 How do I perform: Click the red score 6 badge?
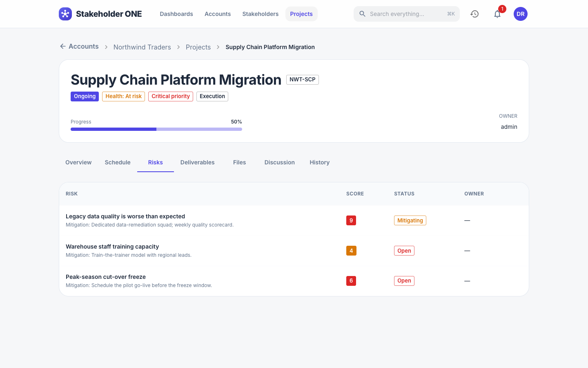click(351, 281)
